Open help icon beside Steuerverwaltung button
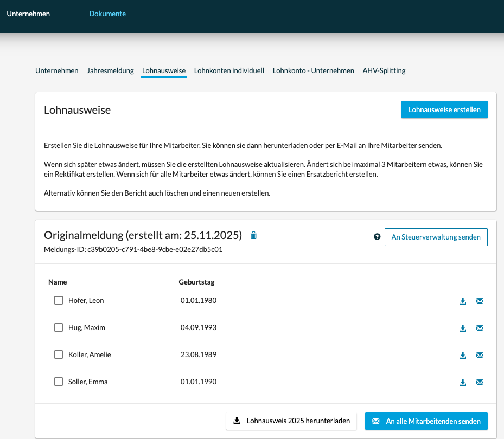504x439 pixels. point(377,237)
